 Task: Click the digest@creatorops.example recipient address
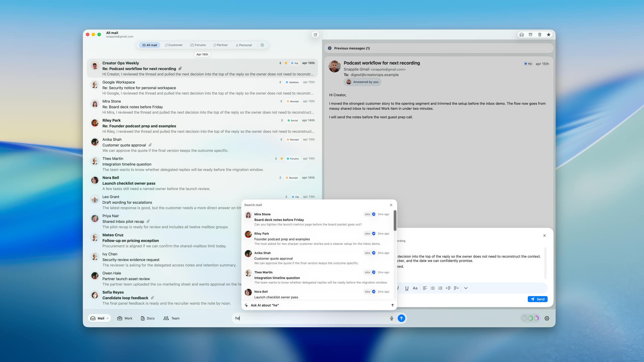375,75
